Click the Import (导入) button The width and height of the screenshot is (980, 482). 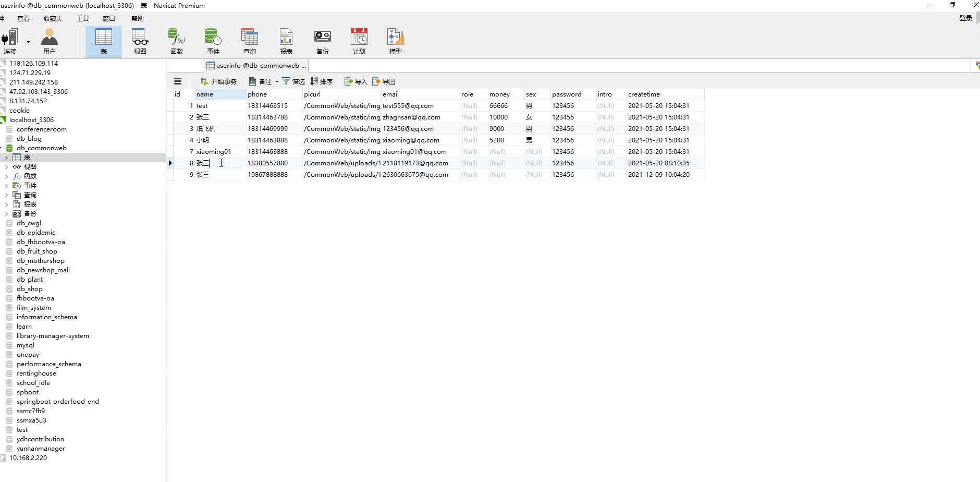[356, 81]
